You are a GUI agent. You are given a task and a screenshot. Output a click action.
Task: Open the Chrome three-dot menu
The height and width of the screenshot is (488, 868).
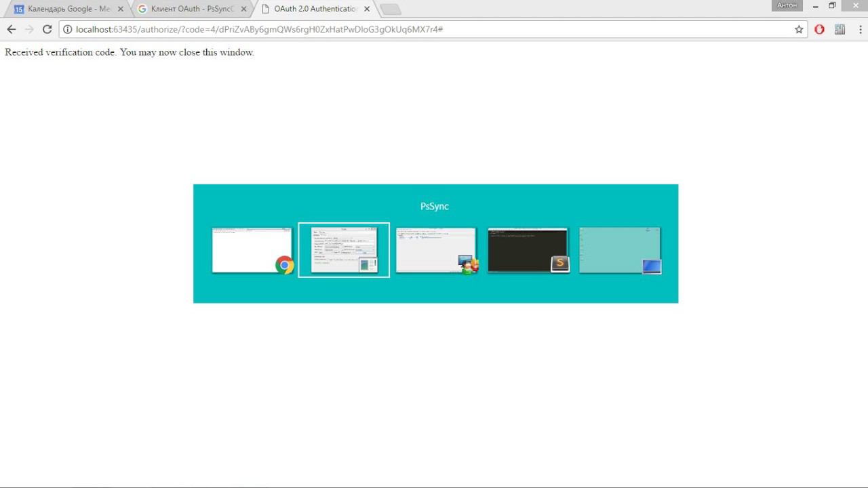[x=860, y=29]
